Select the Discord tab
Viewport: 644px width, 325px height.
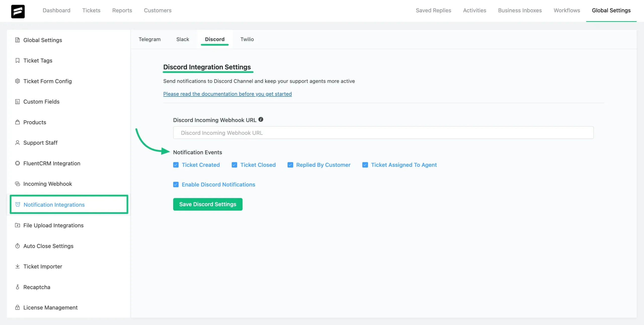215,39
